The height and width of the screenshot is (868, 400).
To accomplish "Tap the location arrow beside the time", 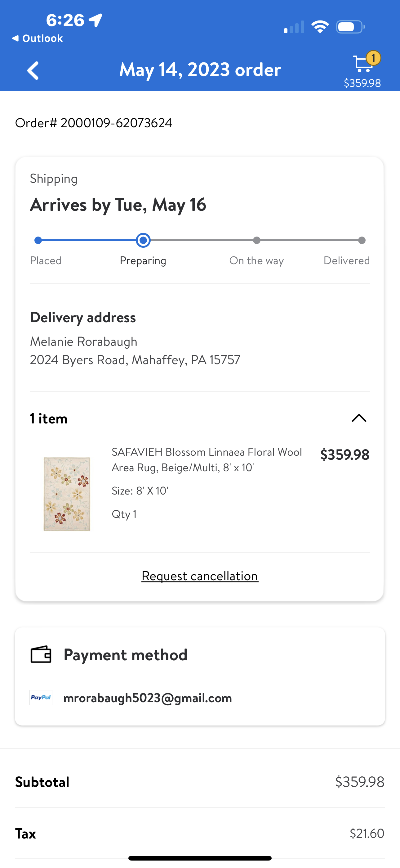I will click(96, 20).
